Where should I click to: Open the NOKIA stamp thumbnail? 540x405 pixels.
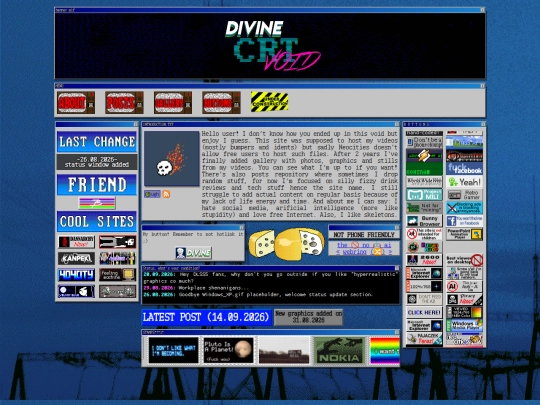[340, 350]
